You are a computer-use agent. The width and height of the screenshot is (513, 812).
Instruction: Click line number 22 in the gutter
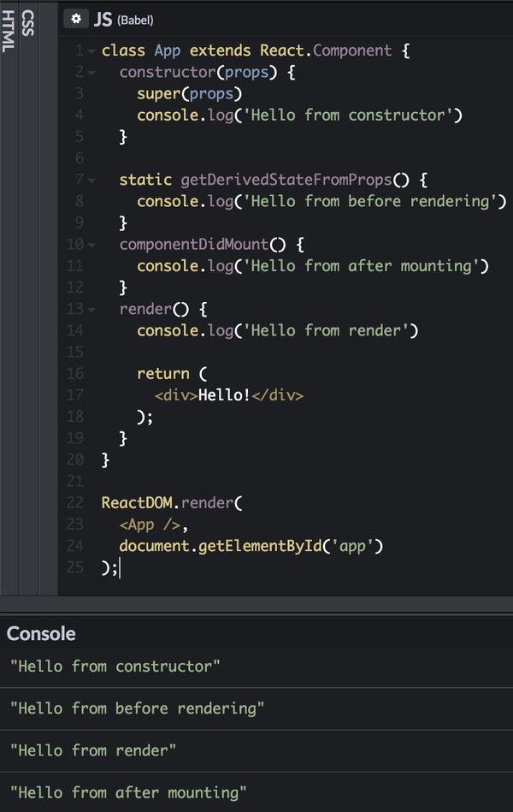pyautogui.click(x=74, y=503)
